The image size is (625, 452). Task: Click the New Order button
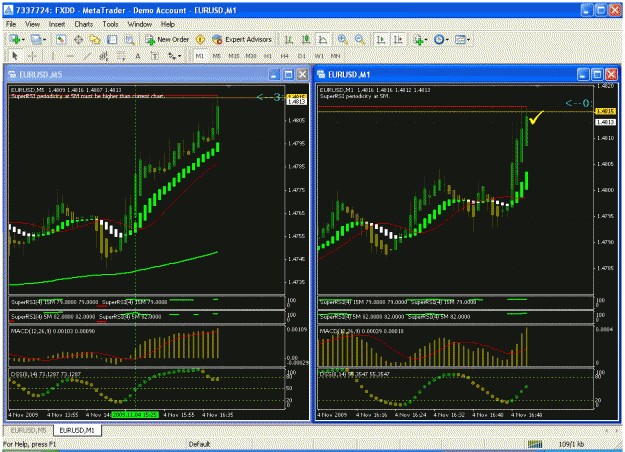167,39
